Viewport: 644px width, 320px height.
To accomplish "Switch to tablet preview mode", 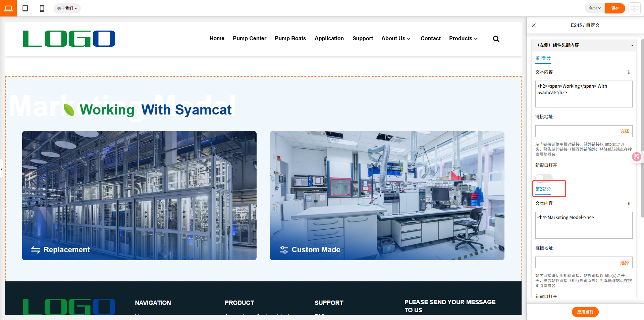I will click(25, 8).
